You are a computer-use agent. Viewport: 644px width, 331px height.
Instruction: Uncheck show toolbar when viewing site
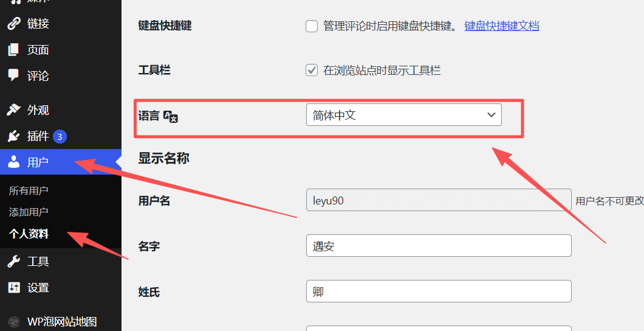pos(312,71)
